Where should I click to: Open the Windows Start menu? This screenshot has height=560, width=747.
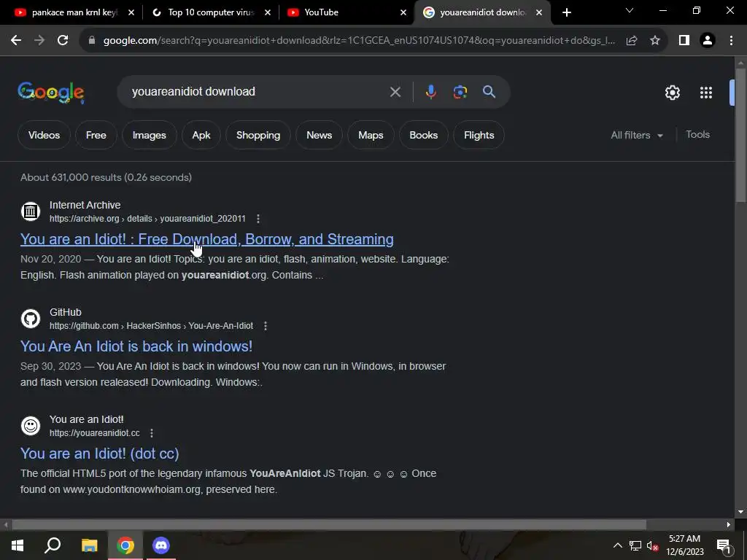coord(18,545)
